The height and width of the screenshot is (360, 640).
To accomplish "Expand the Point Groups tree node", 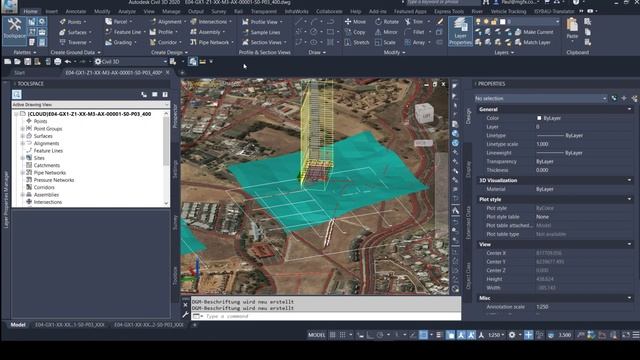I will 23,129.
